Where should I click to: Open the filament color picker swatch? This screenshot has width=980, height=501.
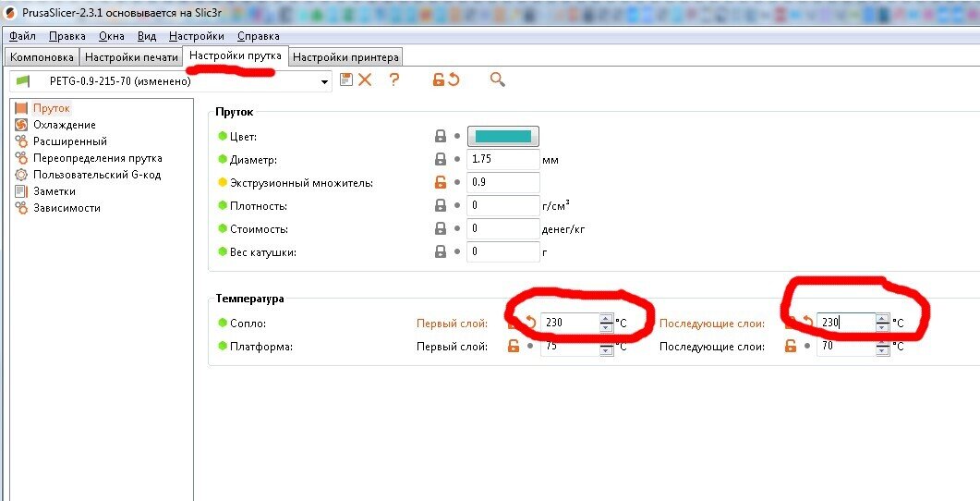coord(503,137)
